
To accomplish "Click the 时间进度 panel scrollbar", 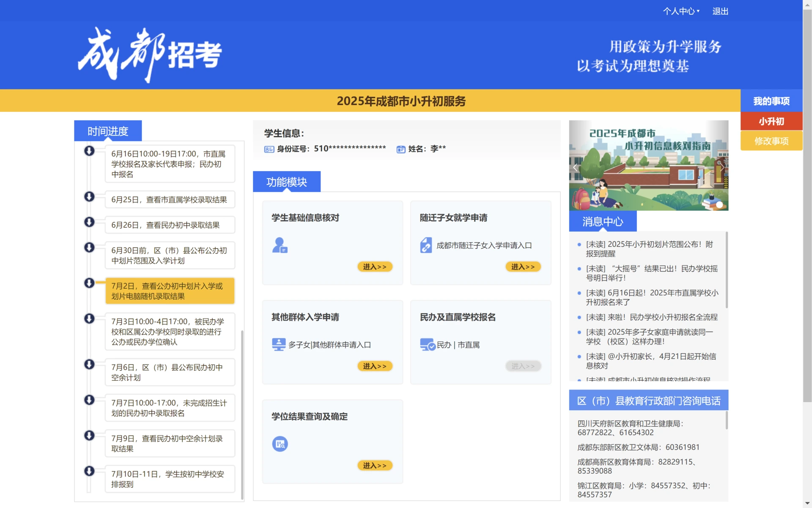I will point(242,414).
